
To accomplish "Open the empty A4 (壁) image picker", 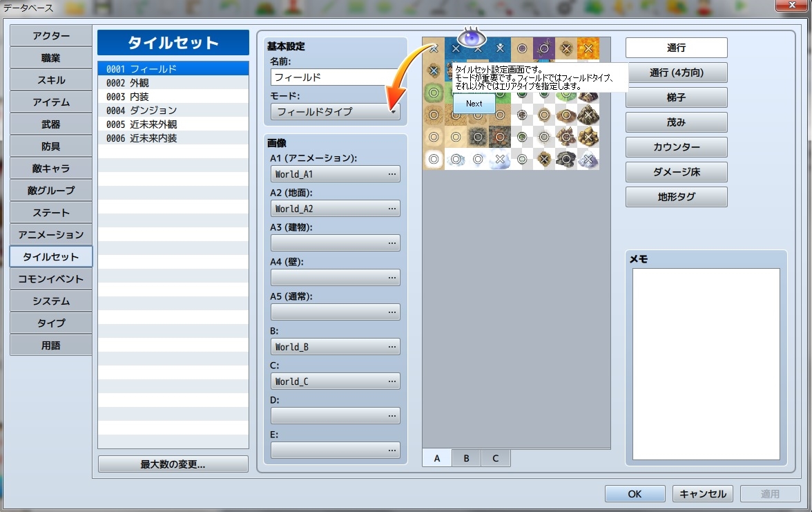I will 335,278.
